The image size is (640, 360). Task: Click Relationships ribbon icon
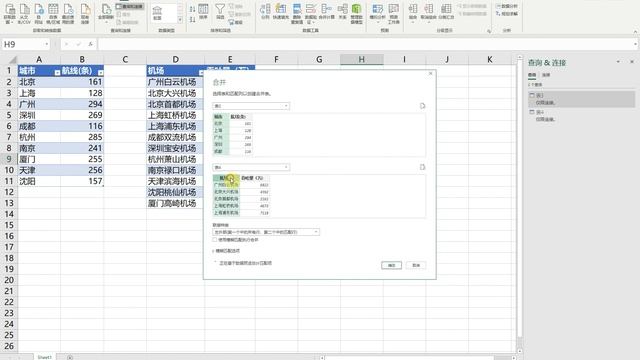point(343,12)
